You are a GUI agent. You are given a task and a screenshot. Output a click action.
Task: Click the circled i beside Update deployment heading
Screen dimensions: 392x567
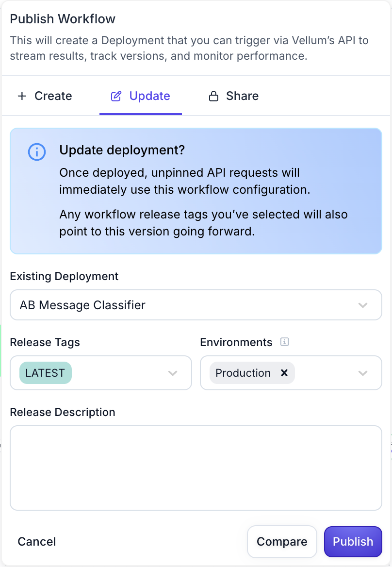coord(37,152)
